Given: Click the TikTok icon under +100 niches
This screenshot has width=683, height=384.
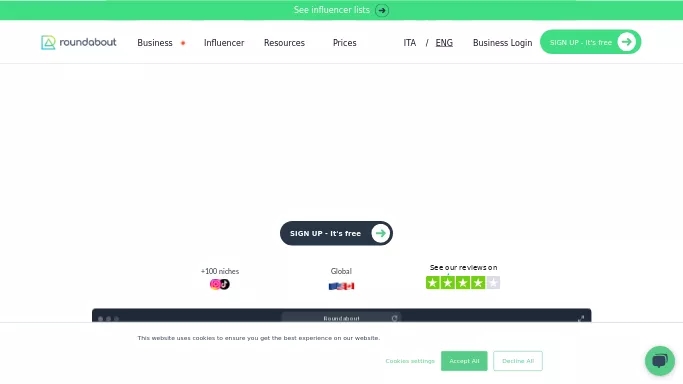Looking at the screenshot, I should (225, 284).
